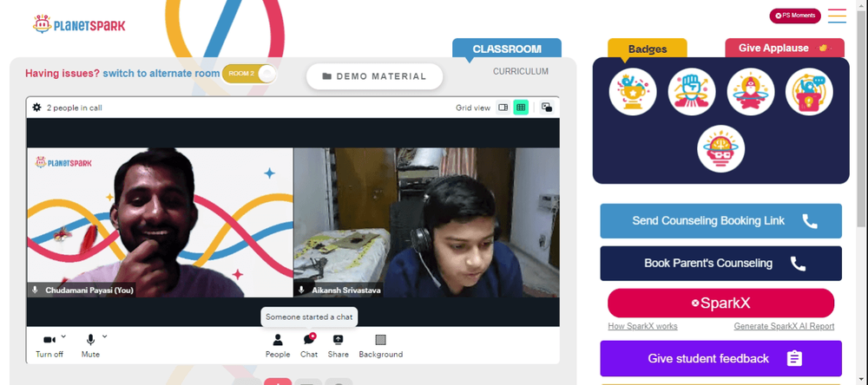The image size is (868, 385).
Task: Select the Give Applause tab
Action: click(785, 49)
